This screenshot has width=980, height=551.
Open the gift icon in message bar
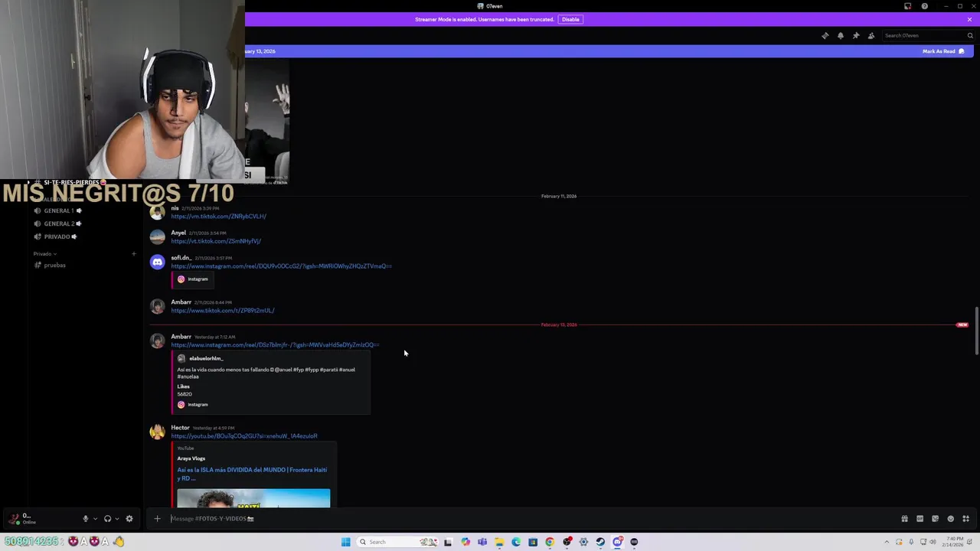(x=904, y=519)
